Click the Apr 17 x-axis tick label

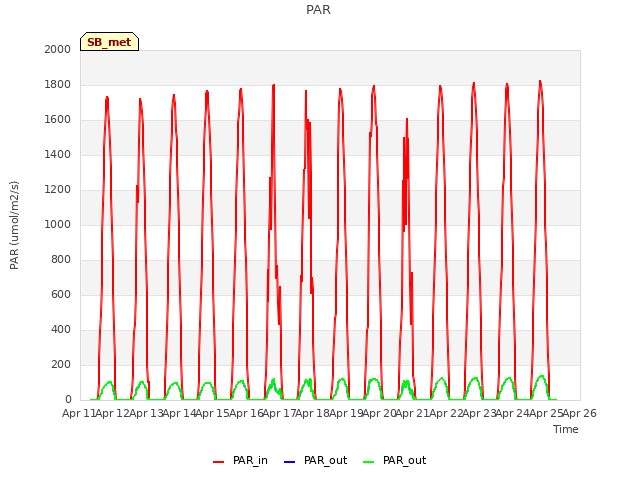(x=279, y=413)
